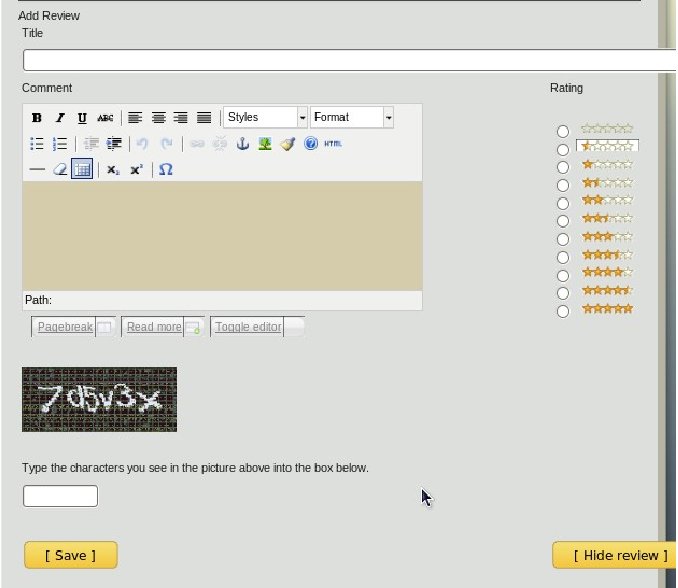Insert an ordered numbered list
The width and height of the screenshot is (678, 588).
(60, 144)
